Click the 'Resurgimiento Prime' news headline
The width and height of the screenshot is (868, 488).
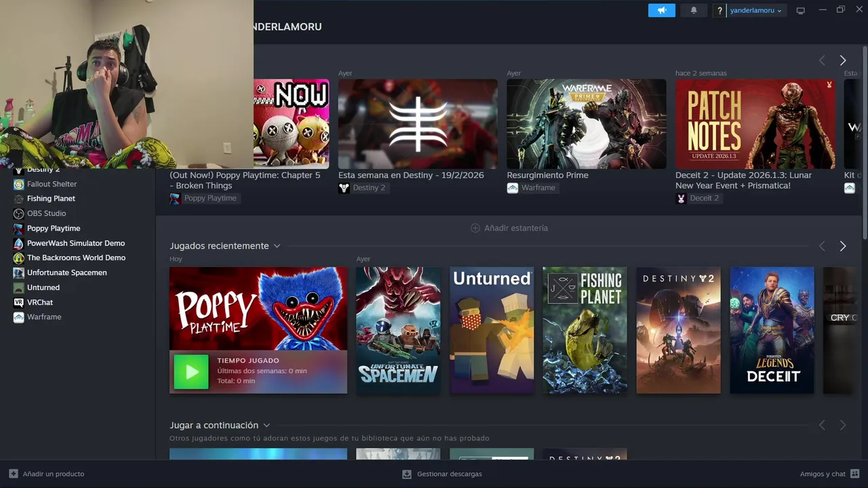(548, 175)
